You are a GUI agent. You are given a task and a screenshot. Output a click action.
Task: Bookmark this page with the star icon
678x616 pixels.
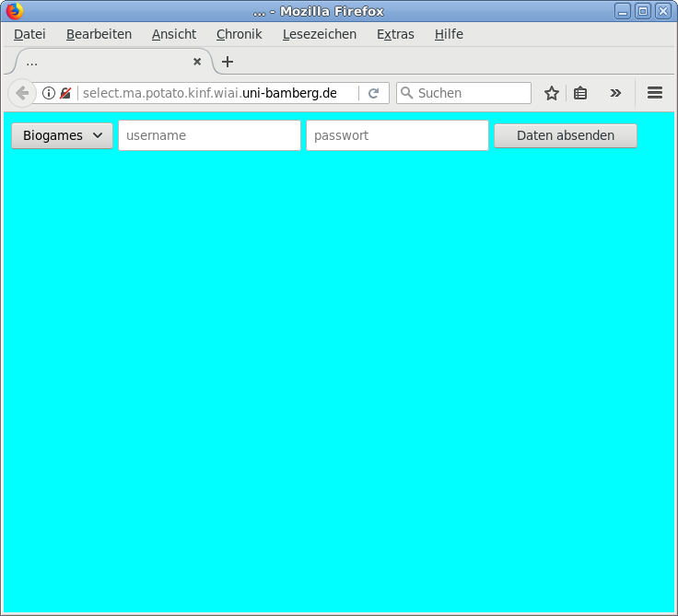pos(552,93)
